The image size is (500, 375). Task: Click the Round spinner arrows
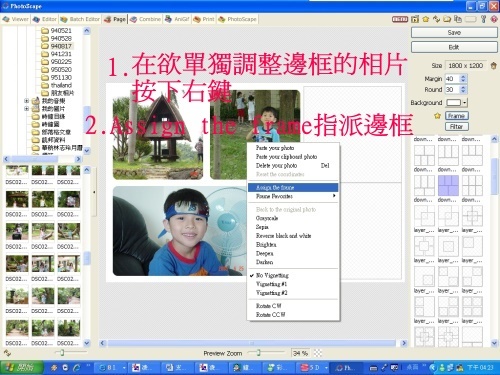point(463,89)
